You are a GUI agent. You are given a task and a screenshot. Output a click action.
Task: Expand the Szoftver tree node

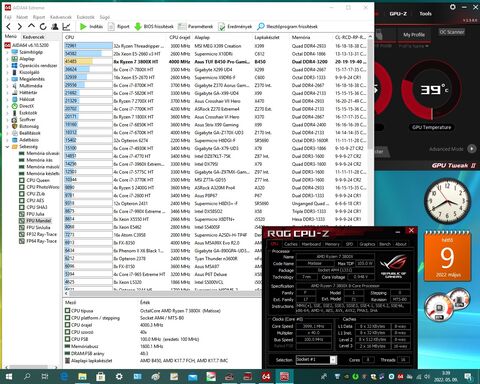pyautogui.click(x=8, y=120)
